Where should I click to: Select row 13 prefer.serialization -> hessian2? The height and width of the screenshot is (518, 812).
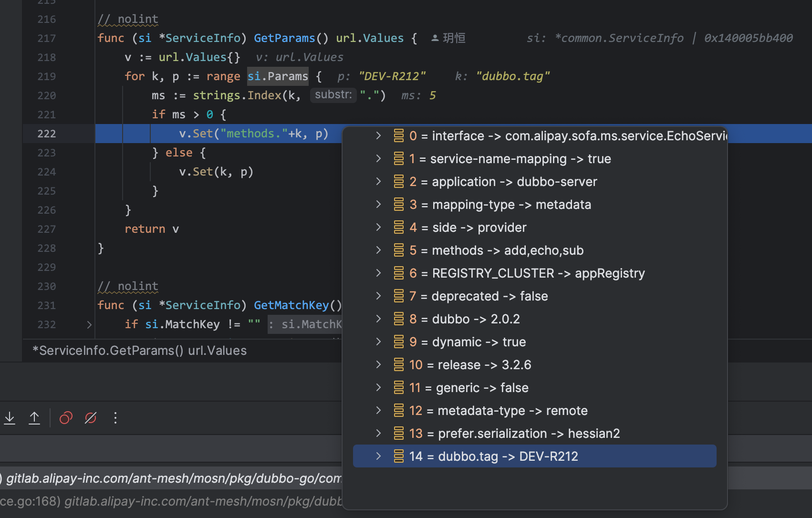click(x=534, y=434)
